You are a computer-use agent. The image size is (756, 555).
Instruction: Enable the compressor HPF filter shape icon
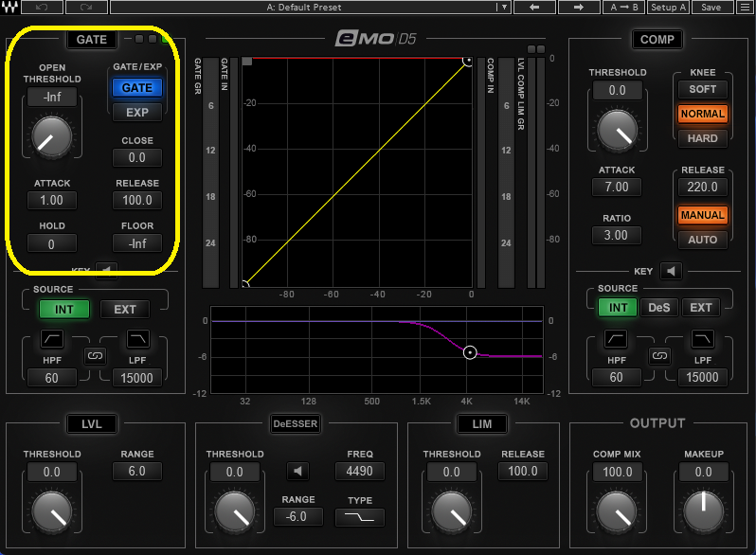[x=616, y=338]
